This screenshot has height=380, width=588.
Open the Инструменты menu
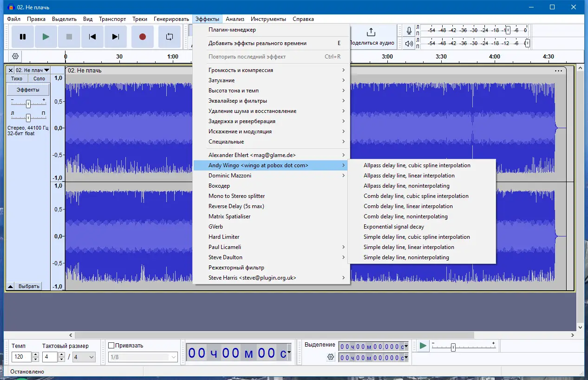tap(268, 19)
